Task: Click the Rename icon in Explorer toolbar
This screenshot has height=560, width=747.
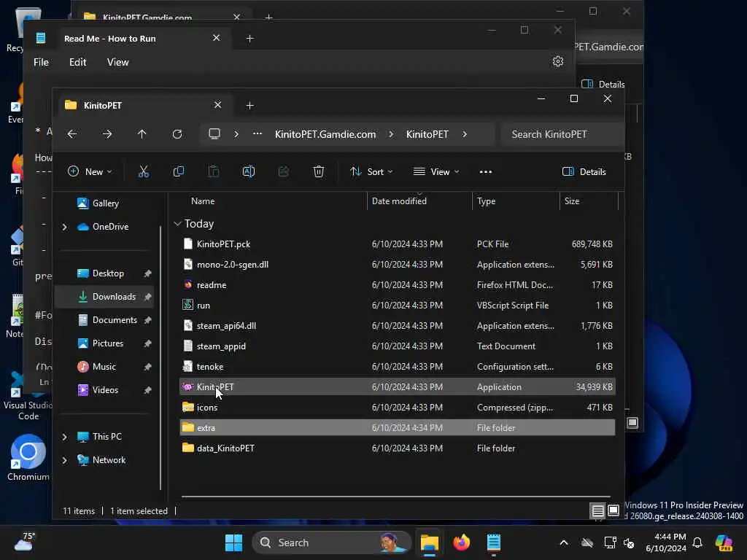Action: (249, 172)
